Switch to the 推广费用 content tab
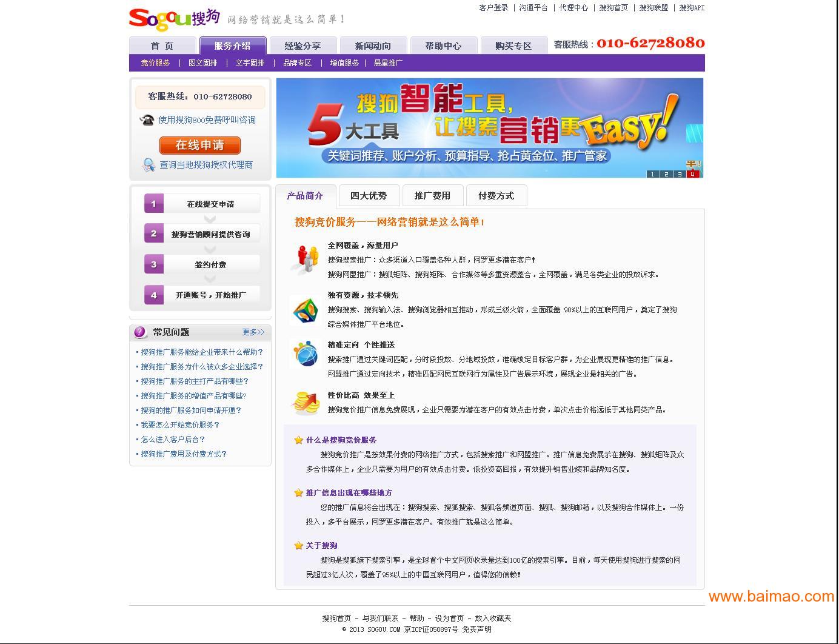This screenshot has height=644, width=839. (x=433, y=196)
